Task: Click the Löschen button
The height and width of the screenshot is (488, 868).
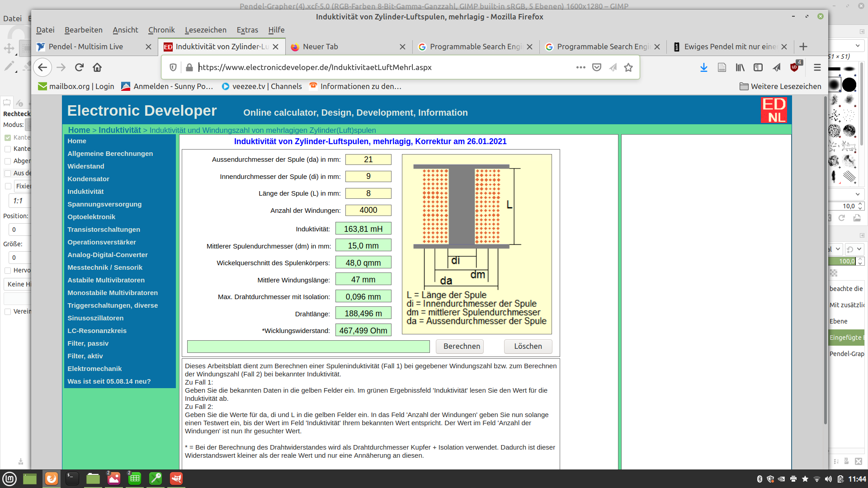Action: point(528,347)
